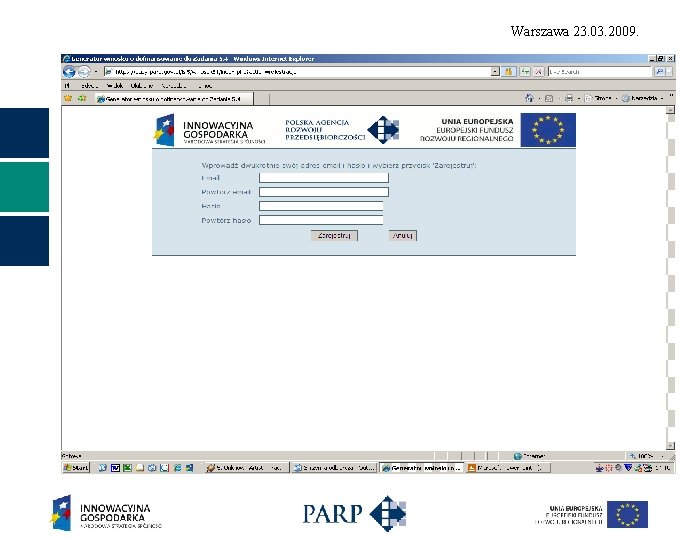Launch Excel from the quick launch bar

[x=127, y=468]
